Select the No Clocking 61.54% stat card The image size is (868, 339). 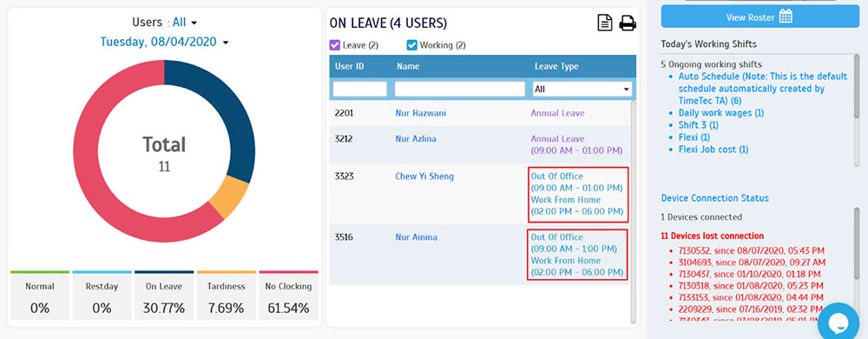288,296
